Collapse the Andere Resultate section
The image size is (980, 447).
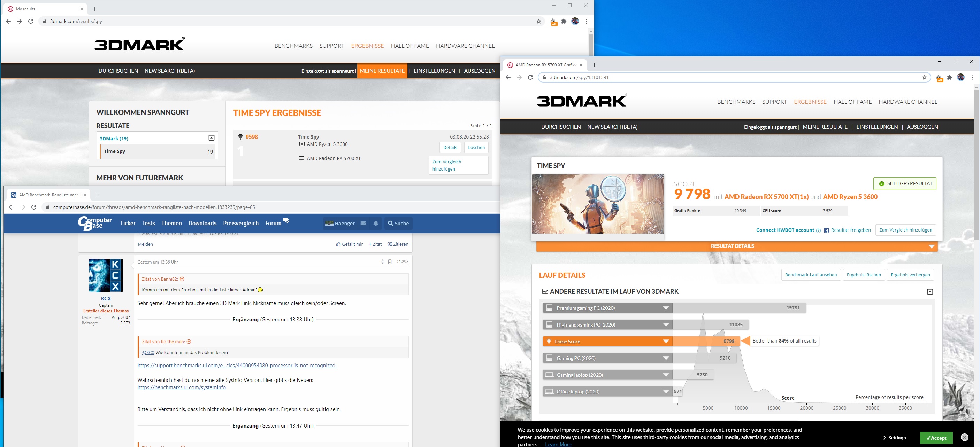930,291
